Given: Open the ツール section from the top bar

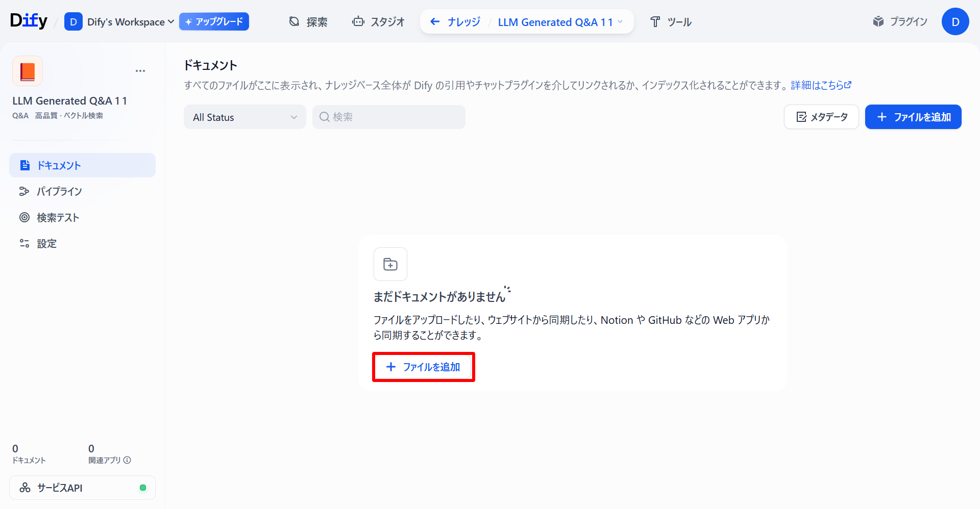Looking at the screenshot, I should click(671, 21).
